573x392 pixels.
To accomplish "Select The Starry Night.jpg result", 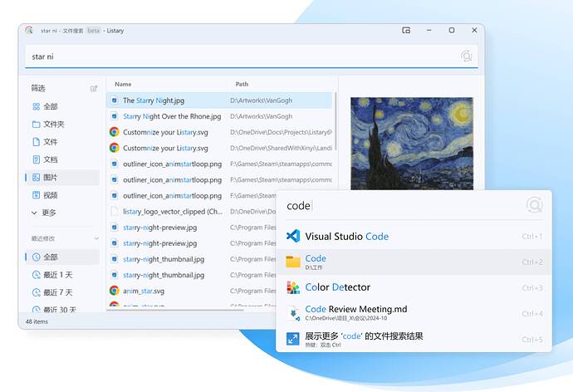I will pos(219,100).
